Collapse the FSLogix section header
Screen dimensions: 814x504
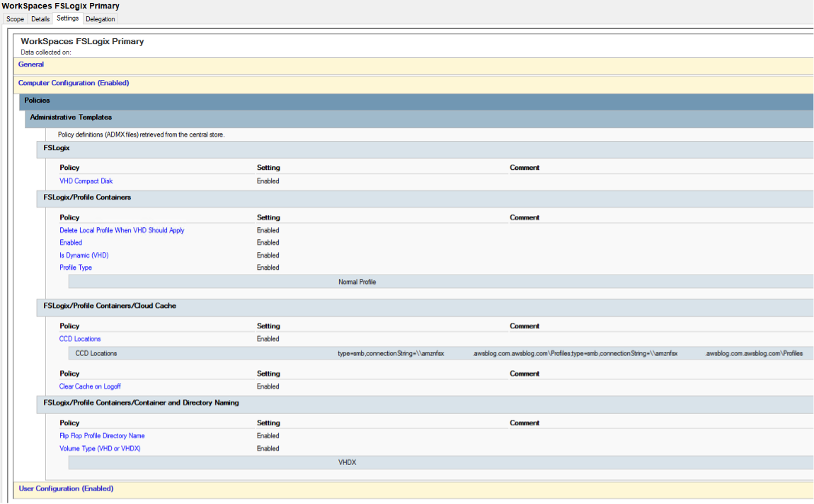(x=52, y=149)
